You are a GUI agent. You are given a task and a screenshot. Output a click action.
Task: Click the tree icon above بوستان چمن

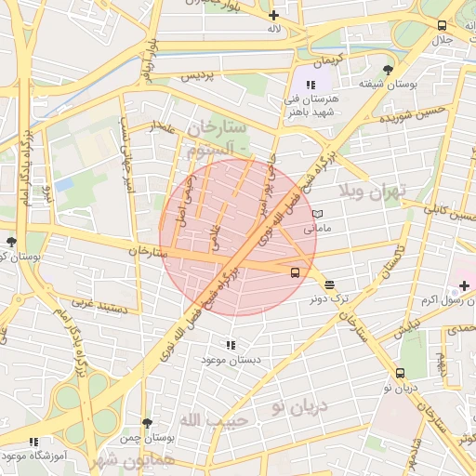147,423
